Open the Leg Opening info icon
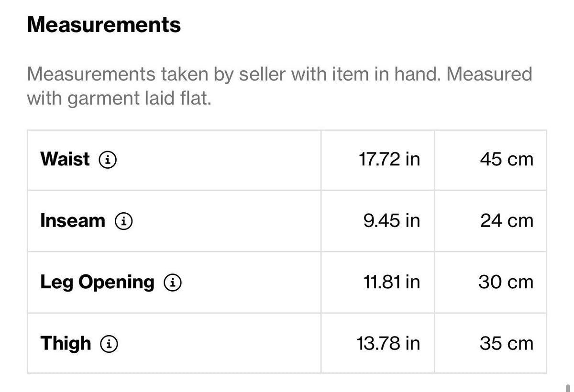 click(173, 283)
